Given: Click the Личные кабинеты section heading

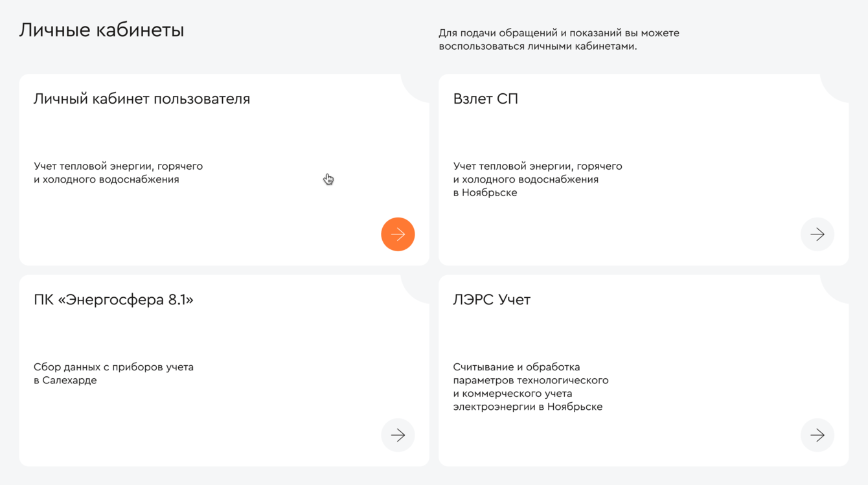Looking at the screenshot, I should (x=102, y=30).
